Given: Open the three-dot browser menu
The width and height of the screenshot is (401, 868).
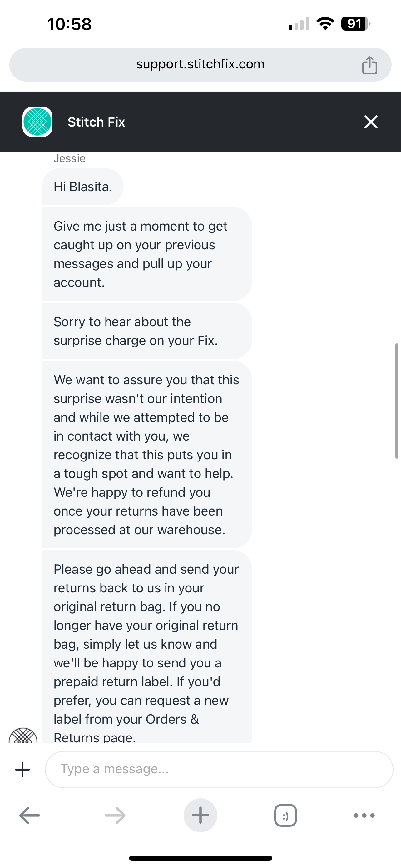Looking at the screenshot, I should point(364,816).
